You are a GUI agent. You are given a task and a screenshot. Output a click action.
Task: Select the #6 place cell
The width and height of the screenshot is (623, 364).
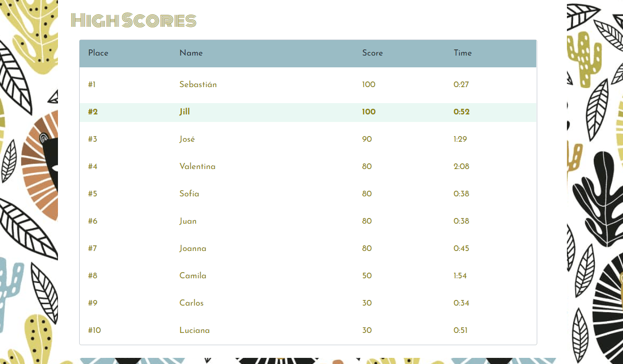(93, 221)
